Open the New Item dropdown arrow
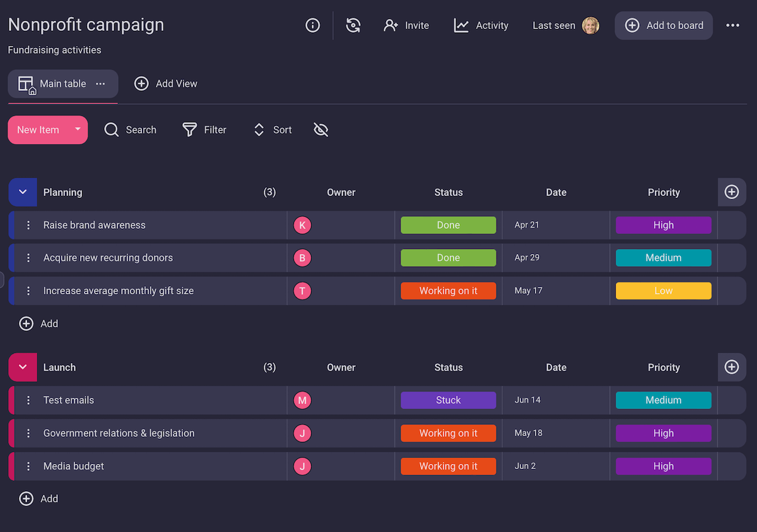757x532 pixels. tap(78, 129)
